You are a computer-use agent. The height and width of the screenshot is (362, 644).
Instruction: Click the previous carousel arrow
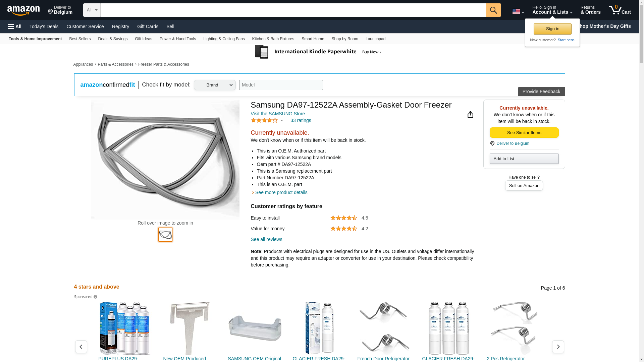81,347
